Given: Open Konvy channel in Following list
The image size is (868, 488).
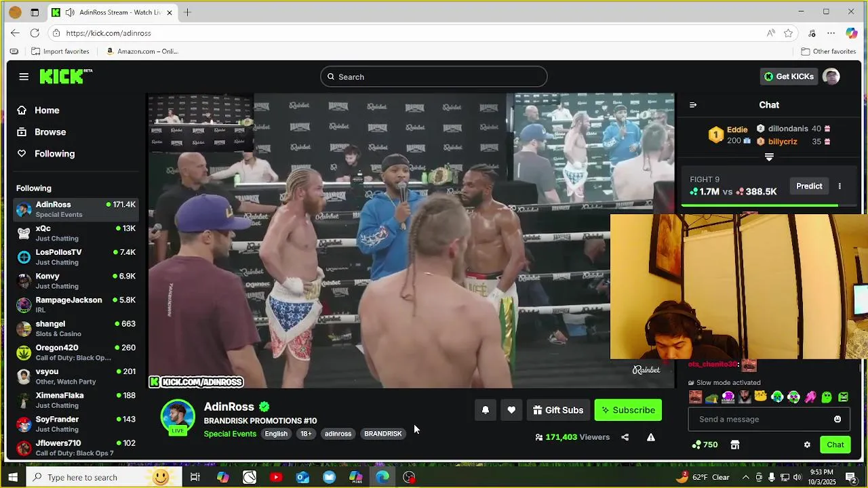Looking at the screenshot, I should point(76,281).
